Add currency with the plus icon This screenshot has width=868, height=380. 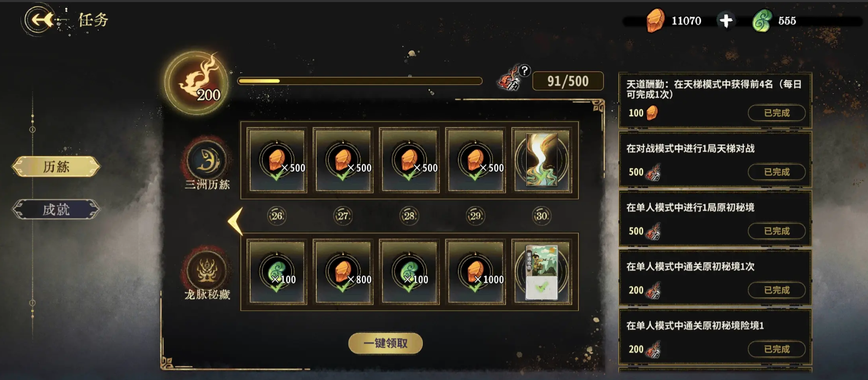coord(726,20)
